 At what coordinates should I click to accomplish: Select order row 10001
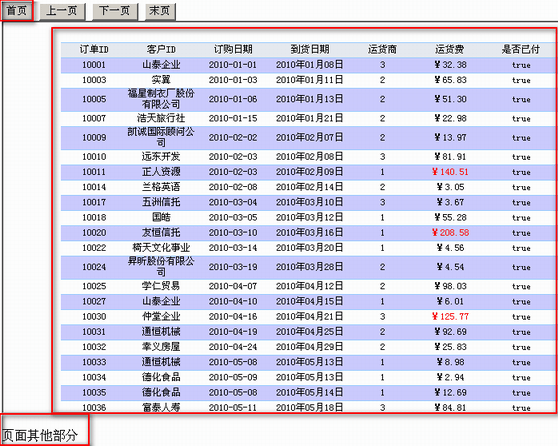tap(308, 65)
